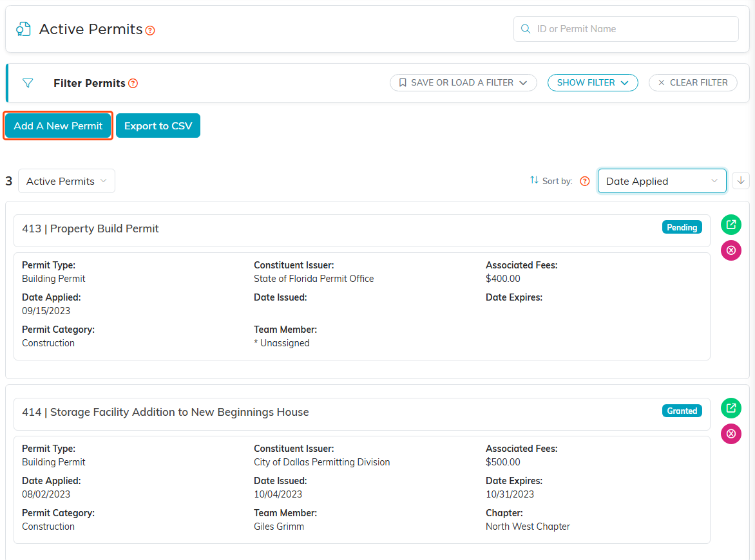Image resolution: width=755 pixels, height=560 pixels.
Task: Click the Active Permits page icon
Action: pyautogui.click(x=23, y=29)
